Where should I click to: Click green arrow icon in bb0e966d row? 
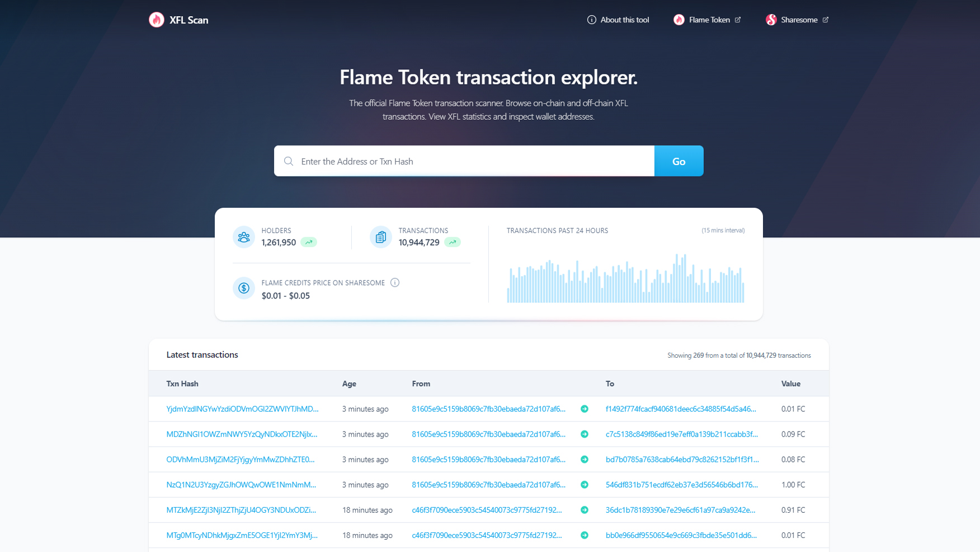pyautogui.click(x=585, y=535)
